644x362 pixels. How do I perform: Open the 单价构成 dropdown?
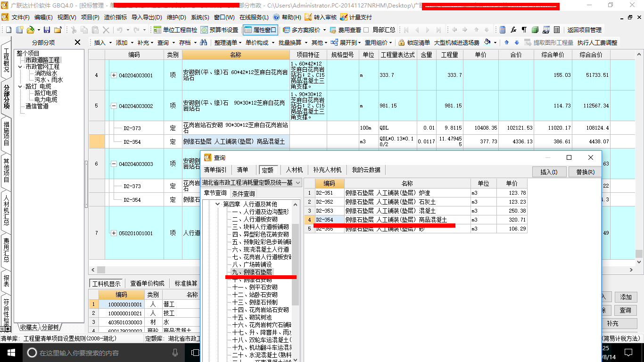260,42
